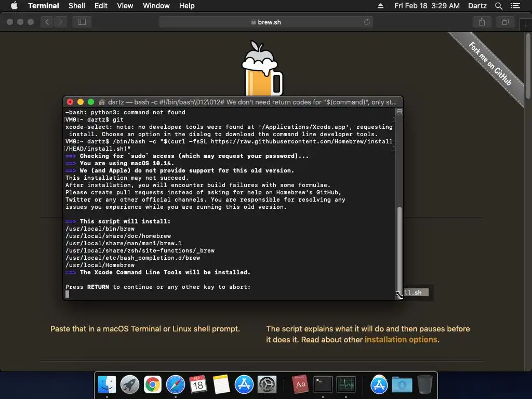532x399 pixels.
Task: Click the App Store download icon in Dock
Action: click(379, 385)
